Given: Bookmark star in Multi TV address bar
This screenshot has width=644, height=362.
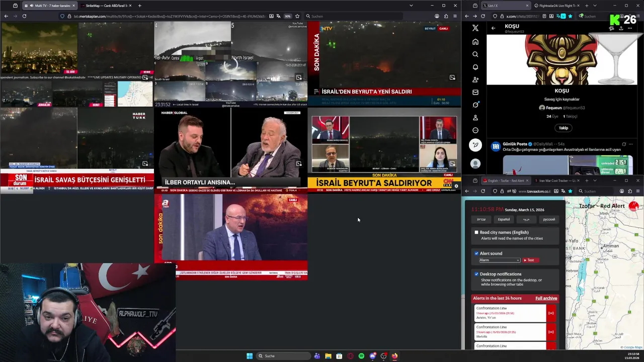Looking at the screenshot, I should tap(297, 16).
